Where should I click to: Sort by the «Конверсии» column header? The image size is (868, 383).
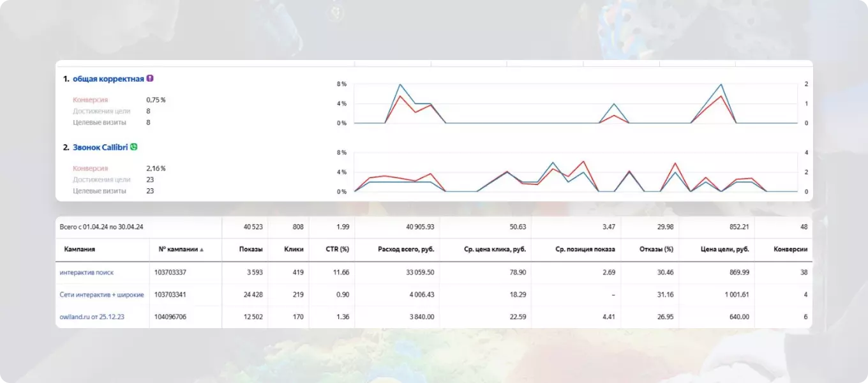pos(792,250)
